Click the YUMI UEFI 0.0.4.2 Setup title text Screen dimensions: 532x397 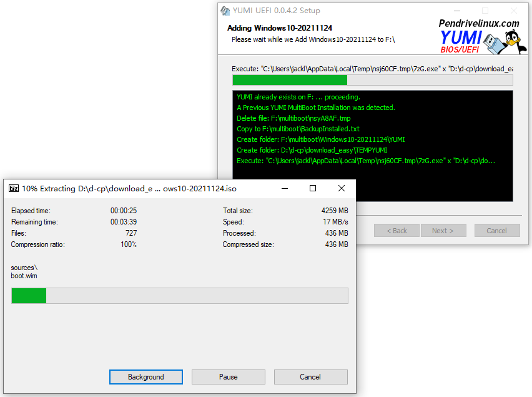point(276,11)
